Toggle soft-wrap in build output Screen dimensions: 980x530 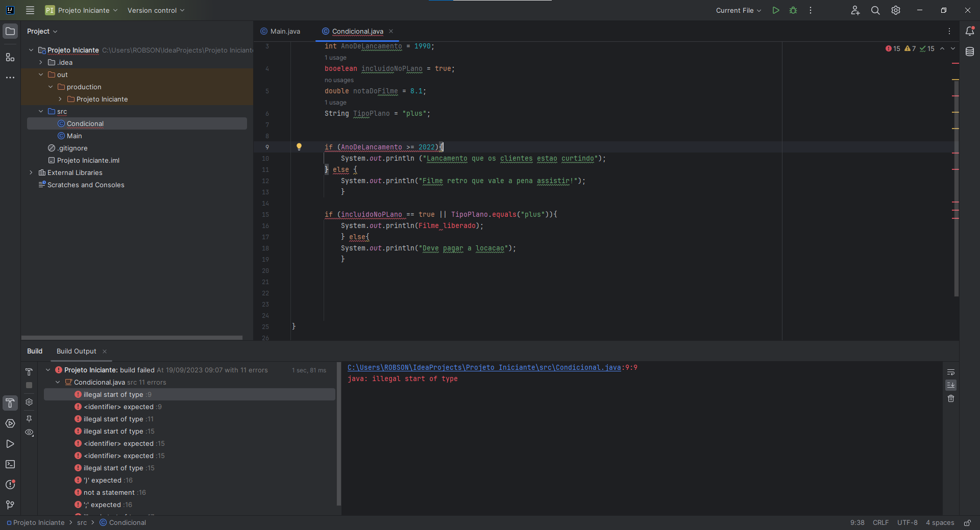(951, 372)
